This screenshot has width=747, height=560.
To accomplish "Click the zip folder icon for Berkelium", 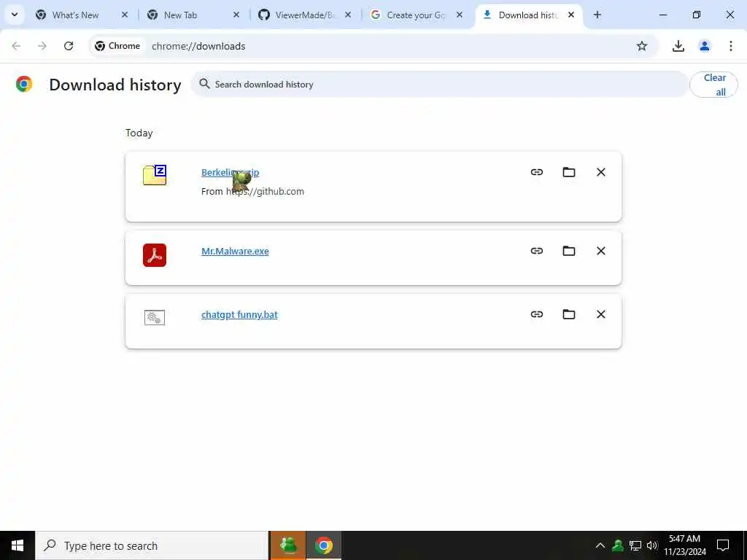I will point(155,175).
